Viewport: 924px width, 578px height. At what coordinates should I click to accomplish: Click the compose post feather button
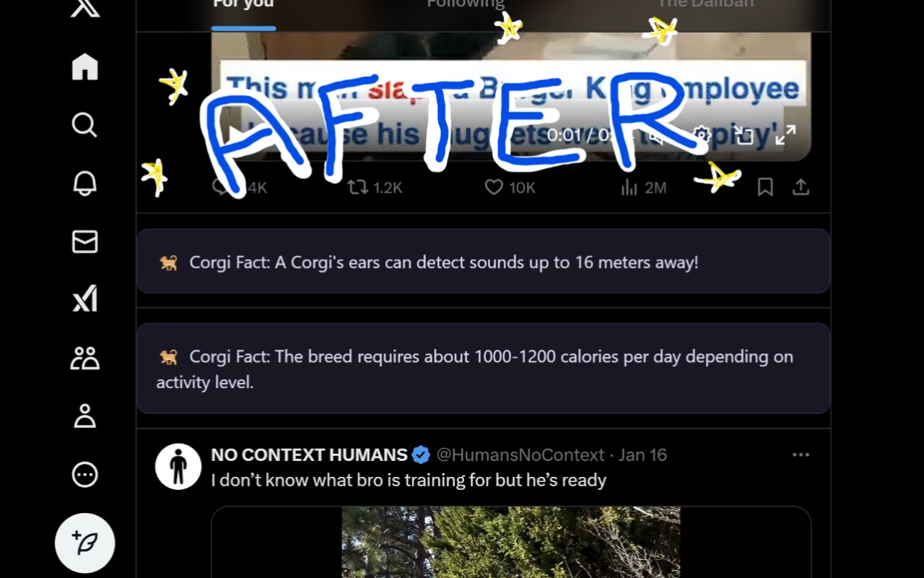[x=85, y=543]
